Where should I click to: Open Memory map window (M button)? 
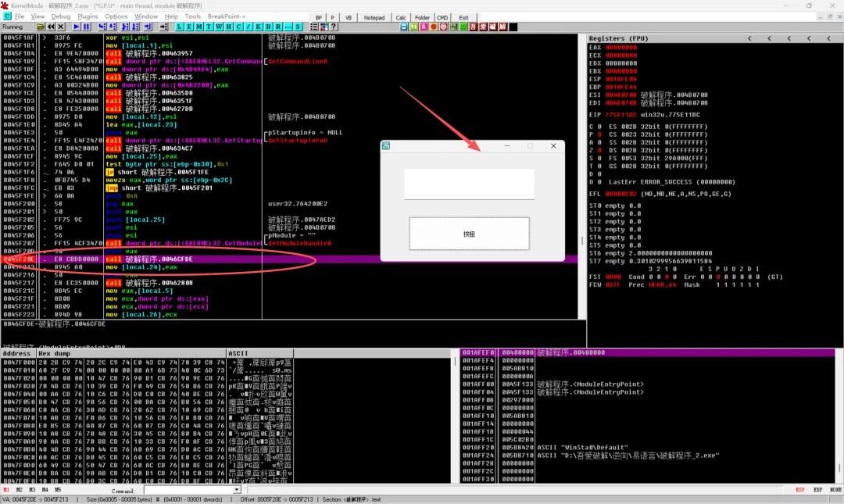(x=198, y=27)
